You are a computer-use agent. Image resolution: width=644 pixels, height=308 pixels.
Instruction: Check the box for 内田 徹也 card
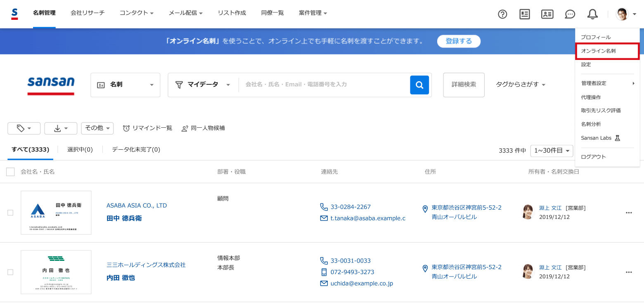pos(10,272)
